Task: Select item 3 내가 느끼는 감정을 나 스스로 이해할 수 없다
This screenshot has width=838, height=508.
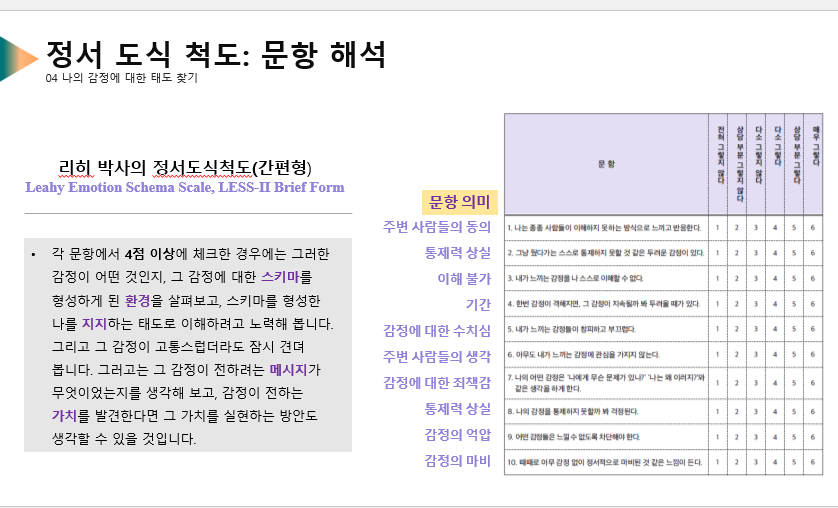Action: click(x=575, y=278)
